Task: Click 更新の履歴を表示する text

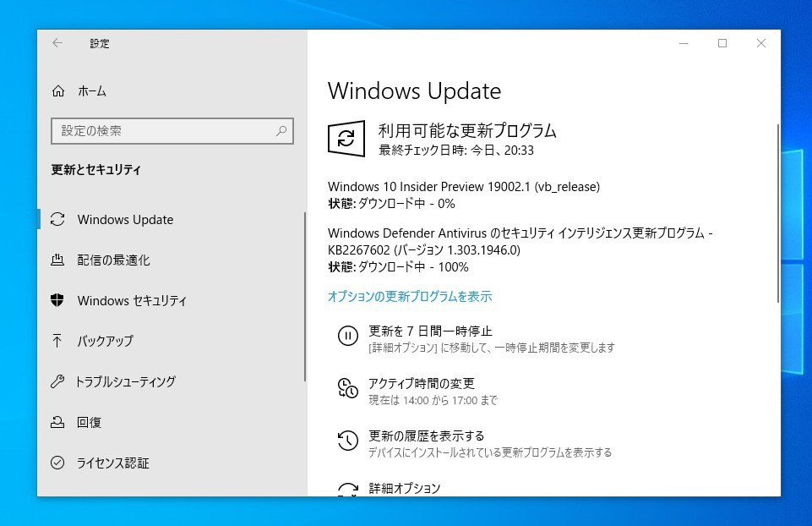Action: click(426, 436)
